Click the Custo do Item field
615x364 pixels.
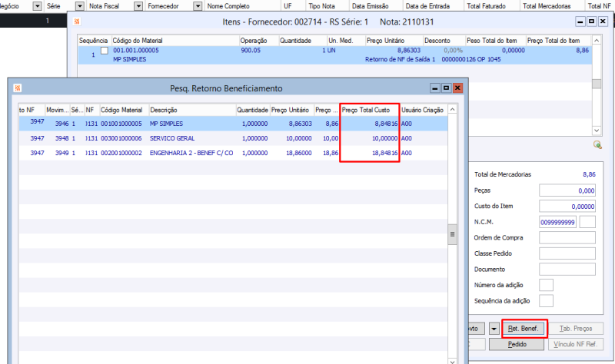pos(567,206)
